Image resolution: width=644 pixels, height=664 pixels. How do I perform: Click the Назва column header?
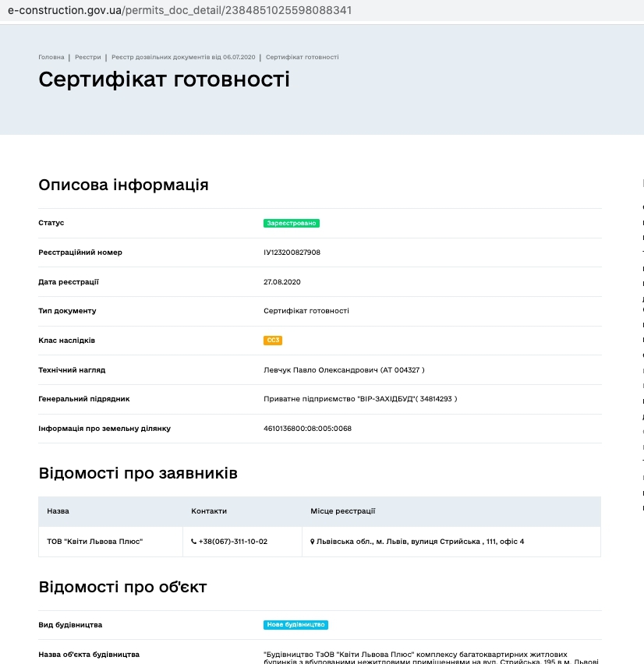pos(58,511)
